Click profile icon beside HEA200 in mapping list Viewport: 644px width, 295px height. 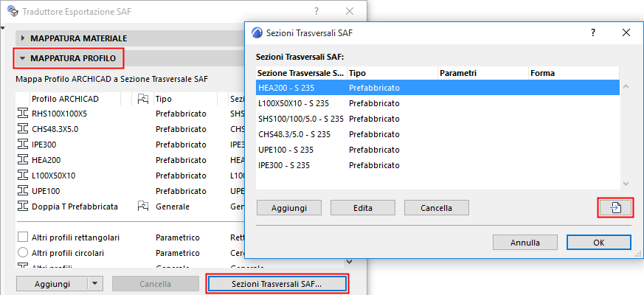22,160
